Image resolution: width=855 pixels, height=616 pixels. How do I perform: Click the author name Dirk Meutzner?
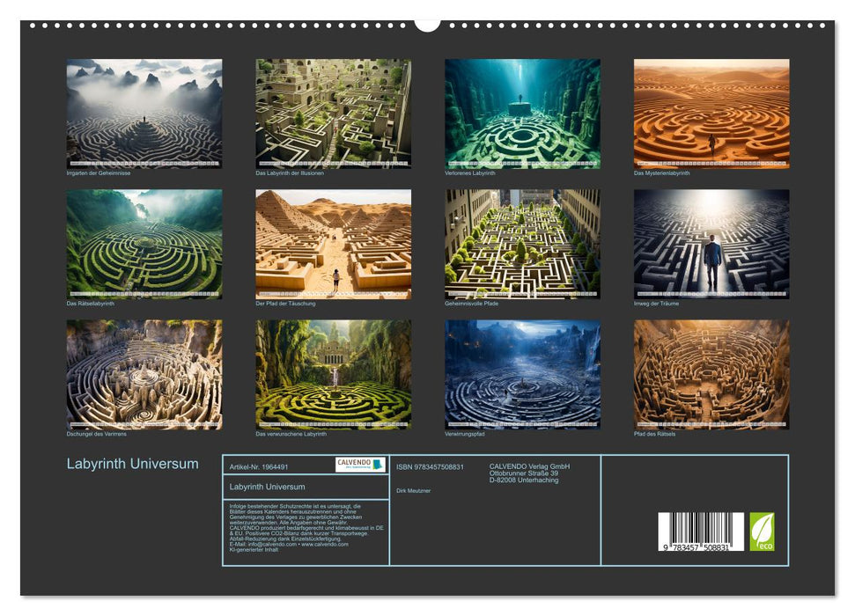(413, 490)
